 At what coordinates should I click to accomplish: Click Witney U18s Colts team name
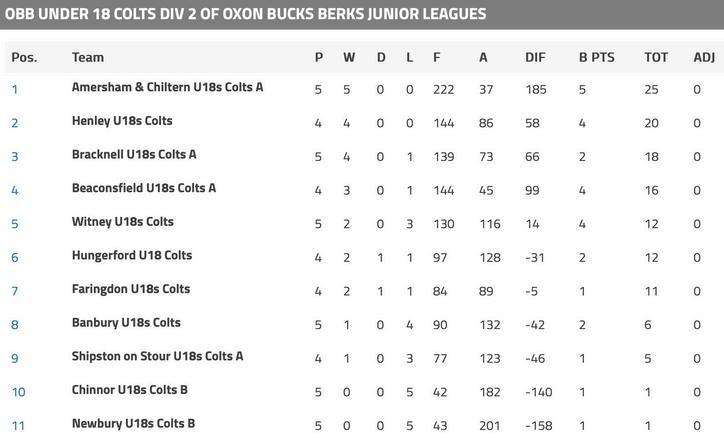[122, 222]
